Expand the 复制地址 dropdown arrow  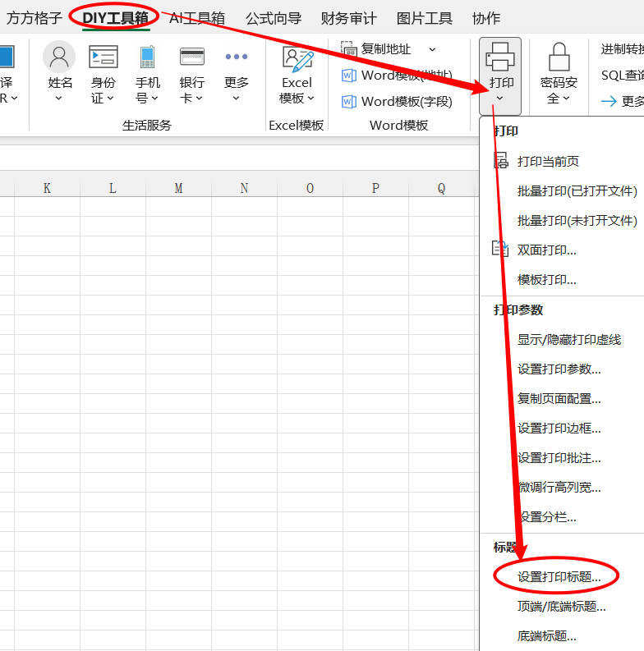click(x=433, y=49)
